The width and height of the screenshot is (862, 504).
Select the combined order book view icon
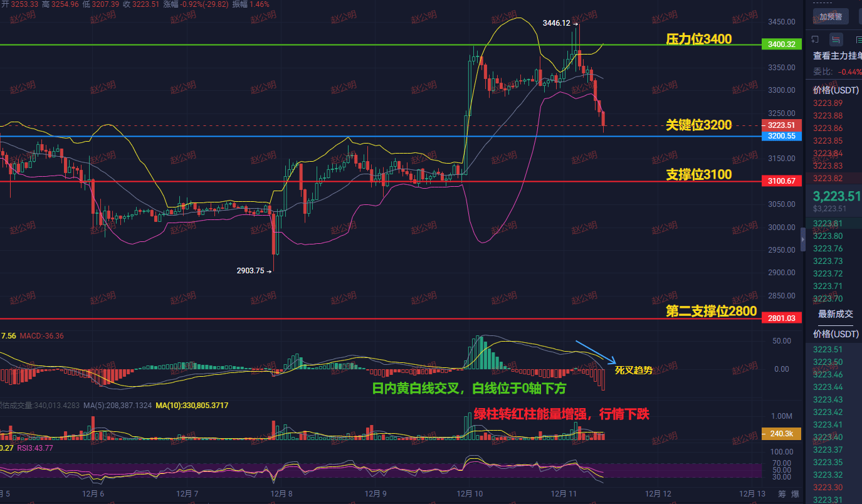pyautogui.click(x=836, y=39)
